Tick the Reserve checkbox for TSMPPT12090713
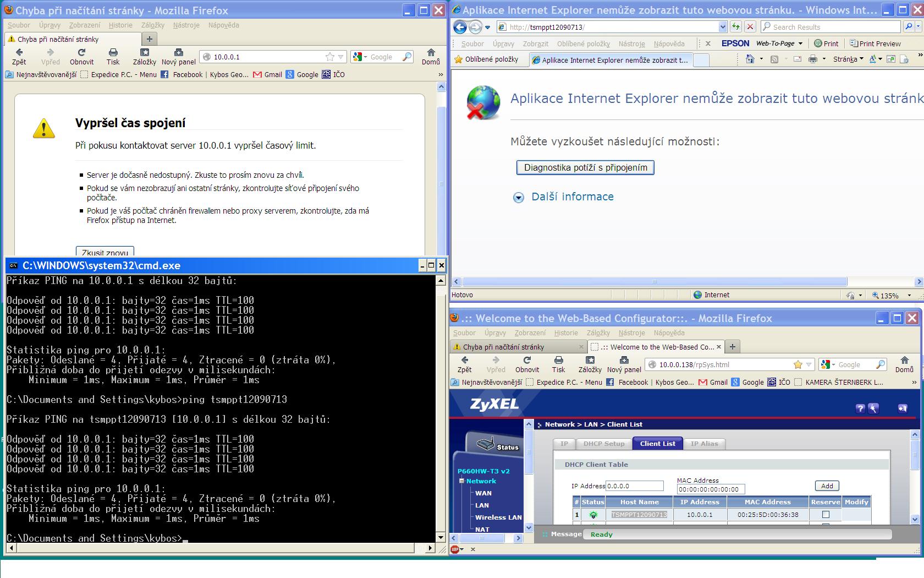The width and height of the screenshot is (924, 578). point(826,515)
